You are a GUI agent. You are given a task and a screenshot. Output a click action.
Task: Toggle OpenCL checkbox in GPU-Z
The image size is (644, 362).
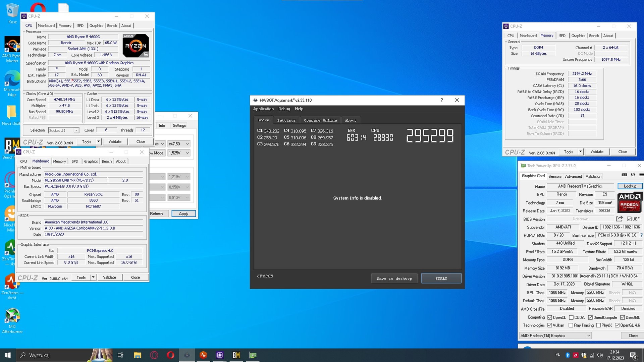[x=550, y=317]
